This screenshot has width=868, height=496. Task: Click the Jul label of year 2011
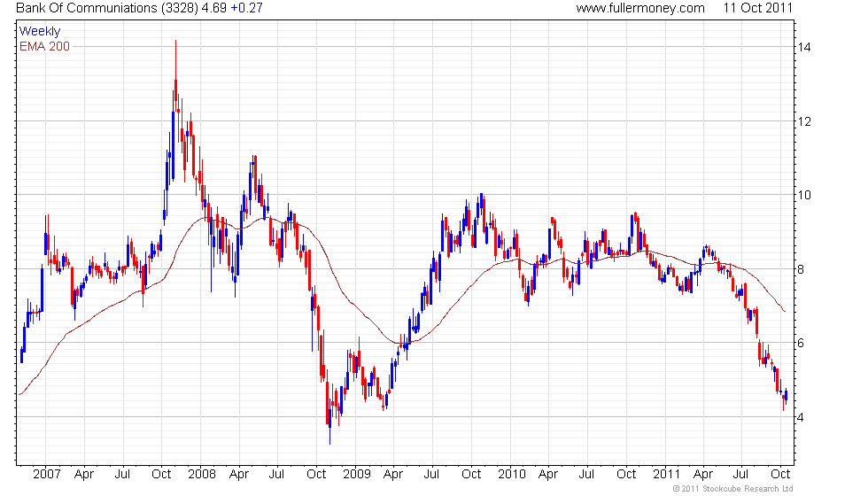pyautogui.click(x=740, y=475)
